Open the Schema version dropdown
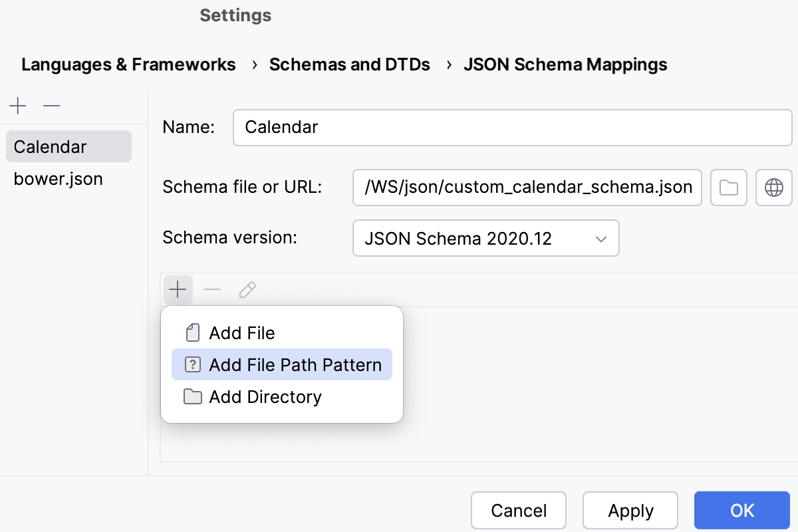 (485, 238)
